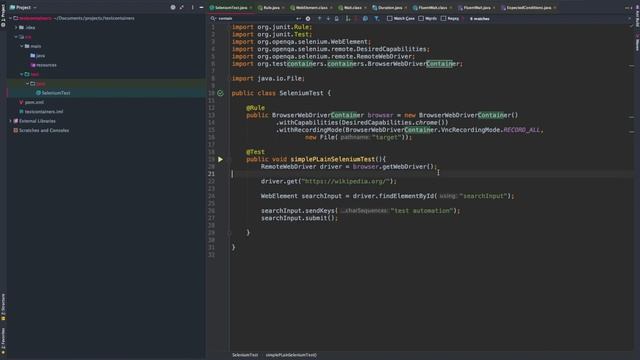640x360 pixels.
Task: Close the SeleniumTest.java editor tab
Action: tap(251, 8)
